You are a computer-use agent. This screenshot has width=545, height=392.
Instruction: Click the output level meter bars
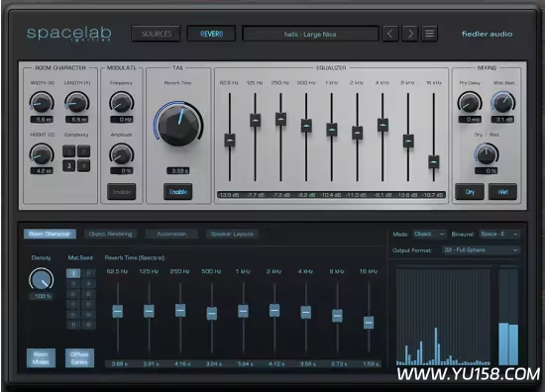click(x=508, y=317)
